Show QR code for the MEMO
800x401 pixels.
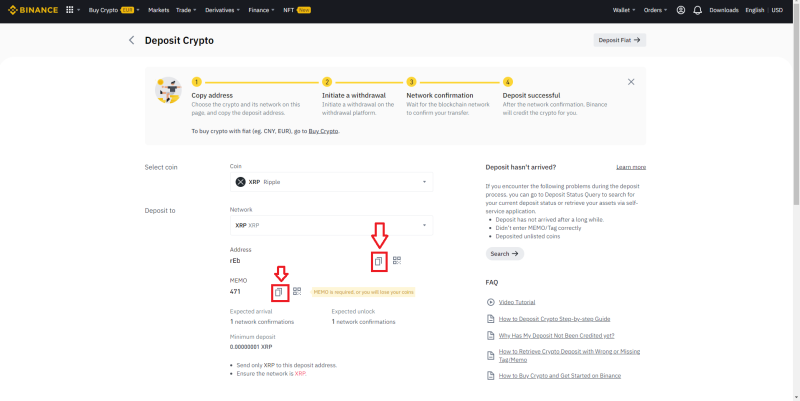(x=297, y=292)
